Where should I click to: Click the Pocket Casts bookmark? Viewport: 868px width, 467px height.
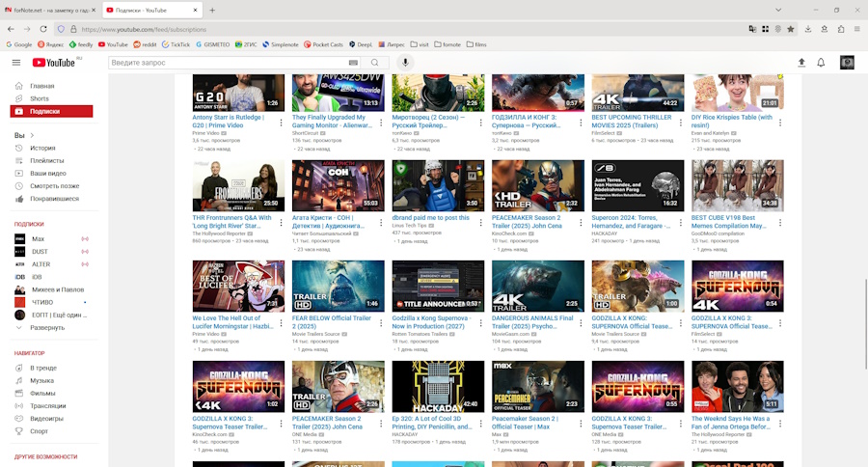[323, 44]
